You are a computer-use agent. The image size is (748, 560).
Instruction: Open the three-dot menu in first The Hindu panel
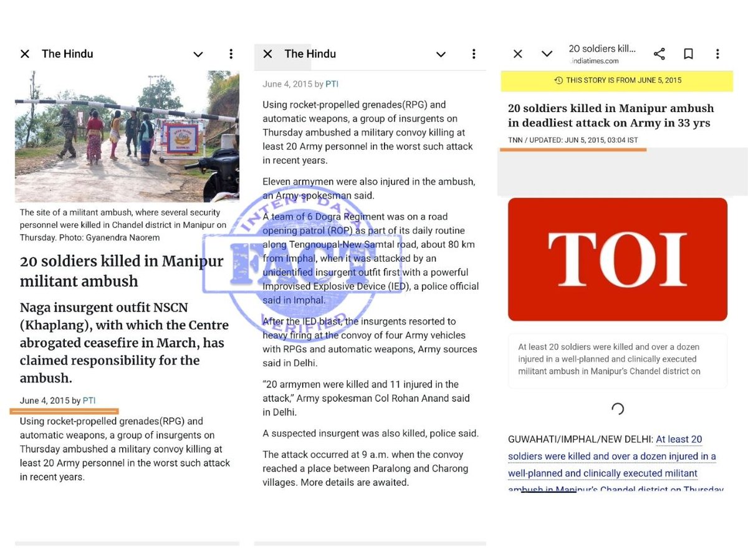(231, 54)
